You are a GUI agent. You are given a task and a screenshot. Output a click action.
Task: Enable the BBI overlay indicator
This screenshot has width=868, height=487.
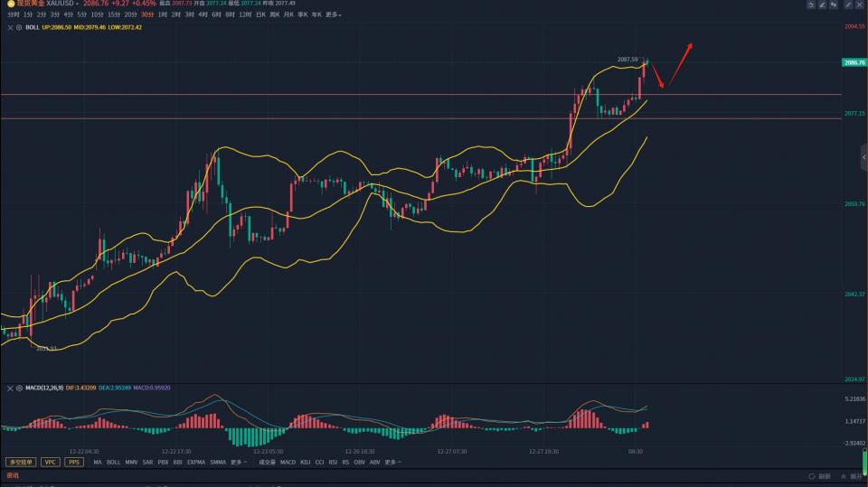click(178, 462)
